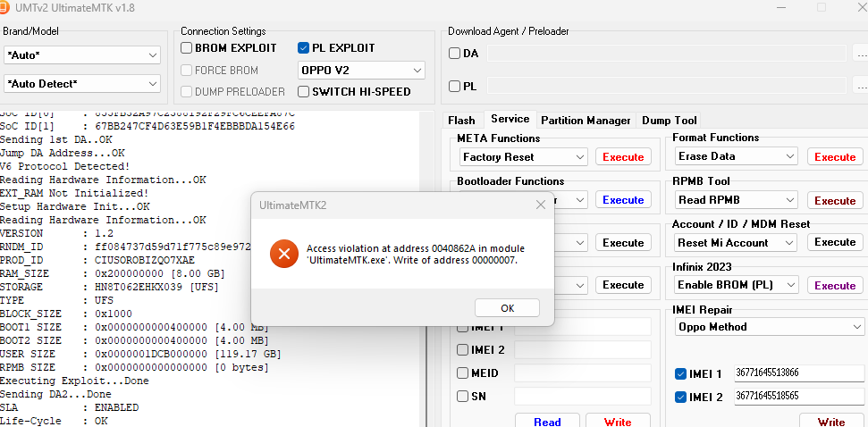
Task: Click the USER SIZE 119.17 GB log line
Action: pos(140,354)
